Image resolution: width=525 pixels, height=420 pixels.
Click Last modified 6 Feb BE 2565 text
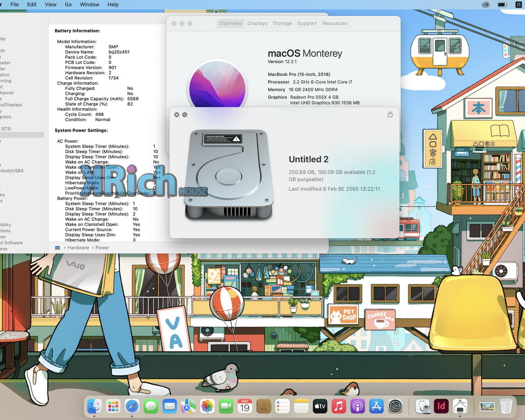pyautogui.click(x=334, y=189)
